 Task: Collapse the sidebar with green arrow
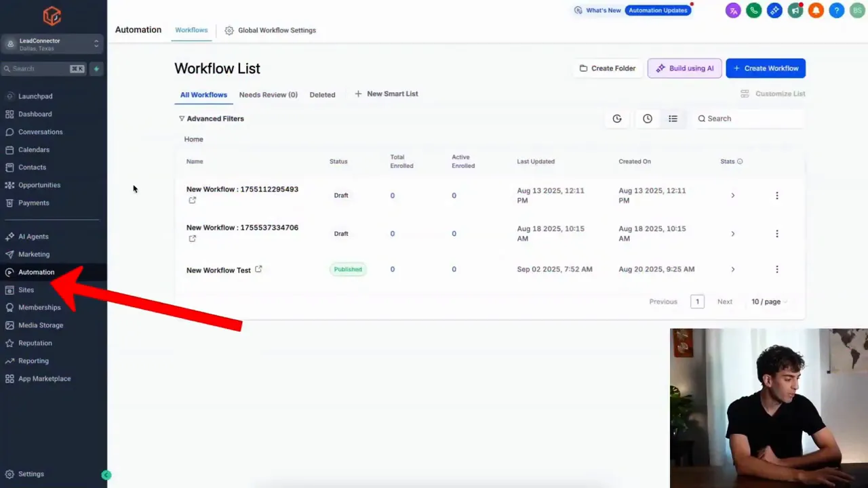coord(106,475)
